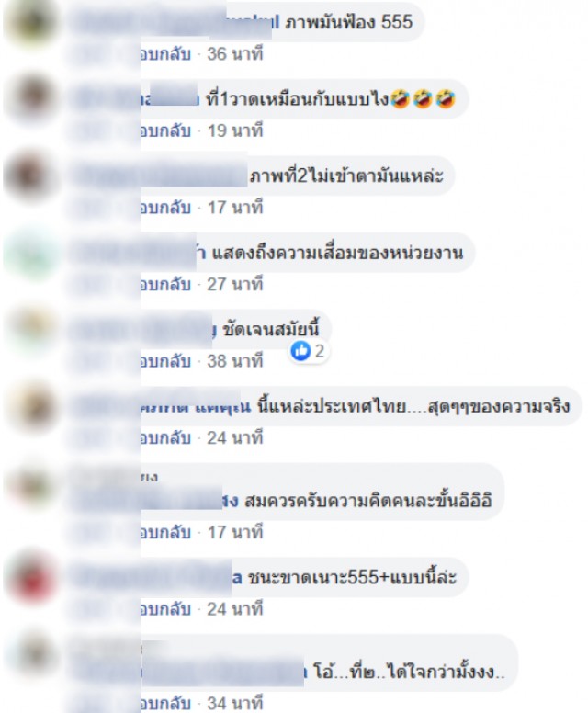Click the first laughing emoji in "ที่1วาดเหมือนกับแบบไง" comment
Screen dimensions: 588x713
(x=401, y=98)
